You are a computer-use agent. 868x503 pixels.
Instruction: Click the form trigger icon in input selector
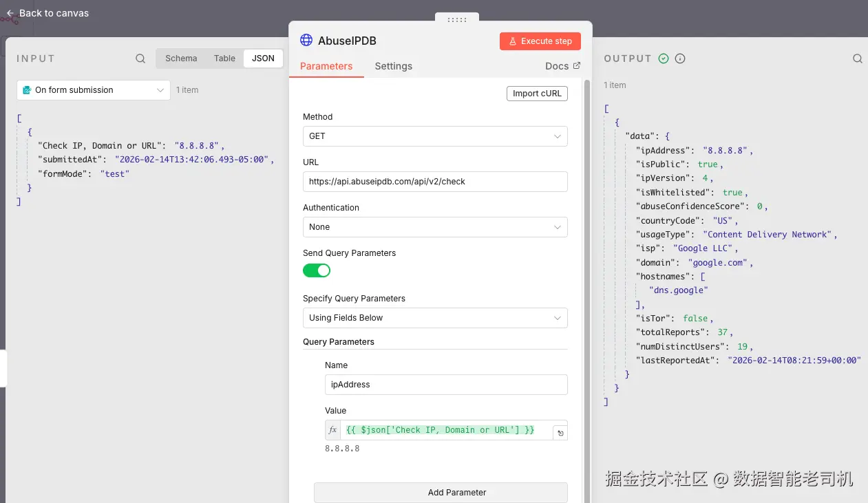pyautogui.click(x=27, y=90)
